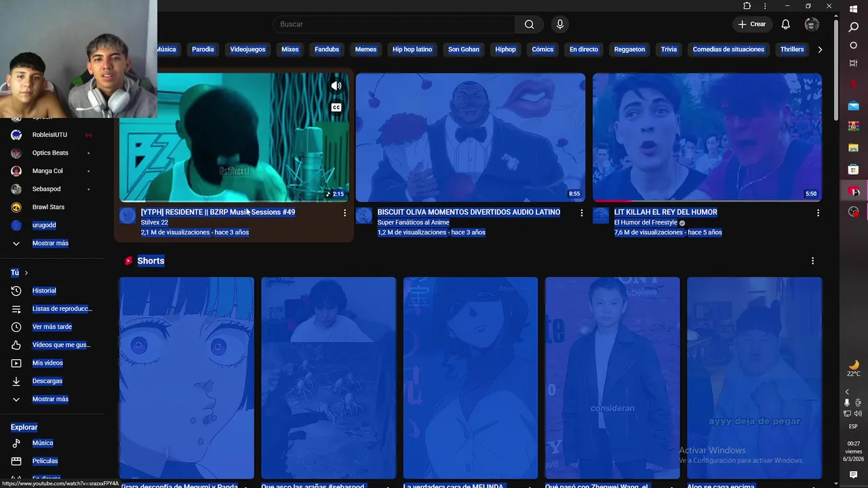The image size is (868, 488).
Task: Open the LIT KILLAH video thumbnail
Action: 707,138
